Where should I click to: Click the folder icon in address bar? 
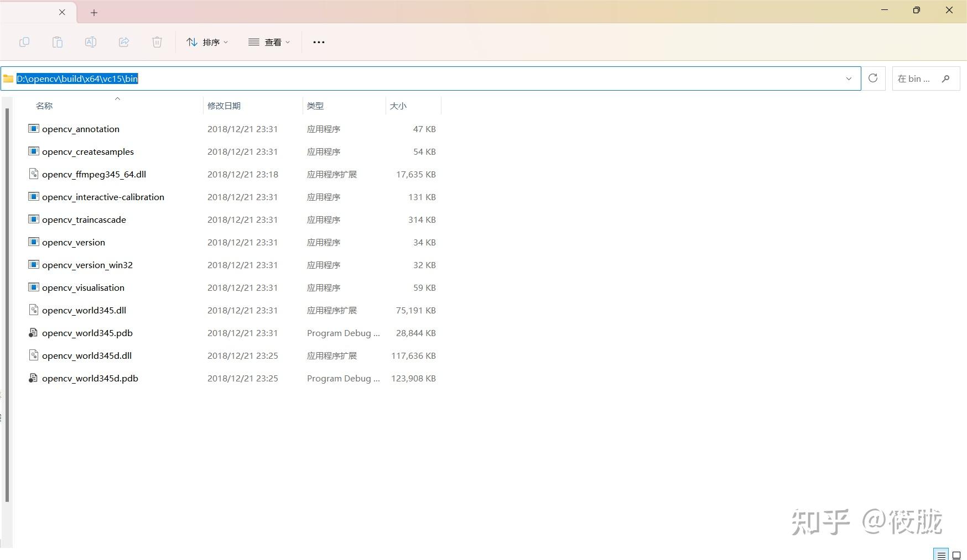point(8,78)
